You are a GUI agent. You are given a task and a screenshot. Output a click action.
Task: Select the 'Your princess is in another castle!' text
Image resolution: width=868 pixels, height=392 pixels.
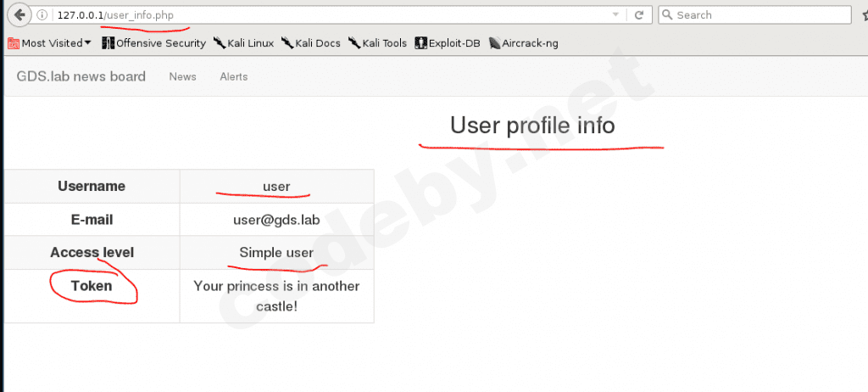[x=277, y=295]
